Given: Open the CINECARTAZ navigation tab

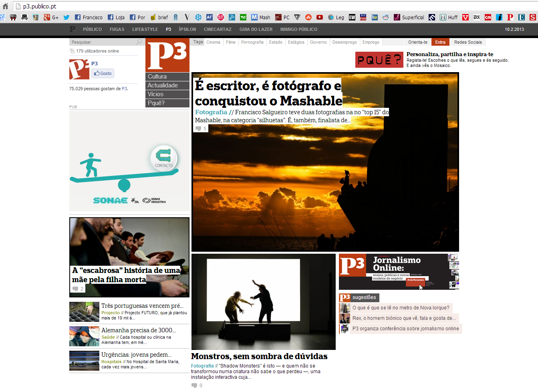Looking at the screenshot, I should tap(218, 29).
